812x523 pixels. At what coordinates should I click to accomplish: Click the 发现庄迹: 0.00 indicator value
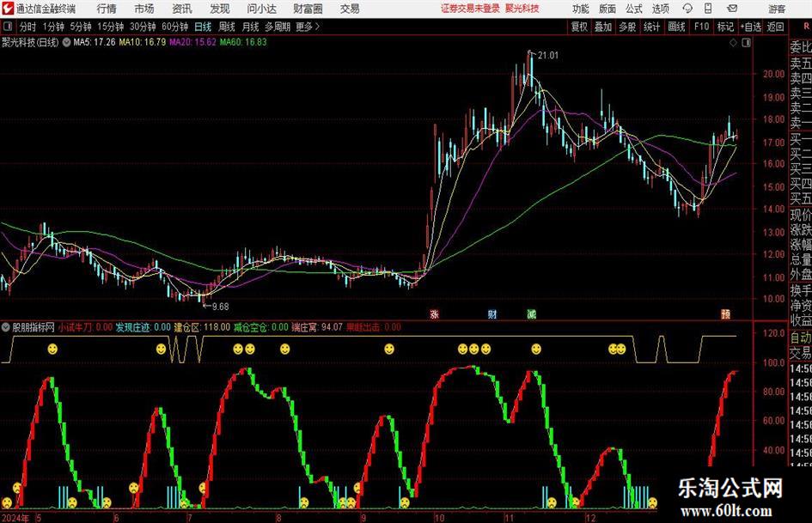click(x=143, y=327)
